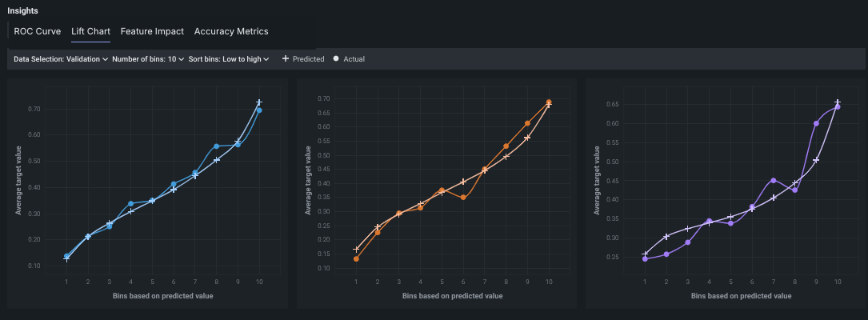868x320 pixels.
Task: Toggle the Predicted plus legend icon
Action: [x=286, y=59]
